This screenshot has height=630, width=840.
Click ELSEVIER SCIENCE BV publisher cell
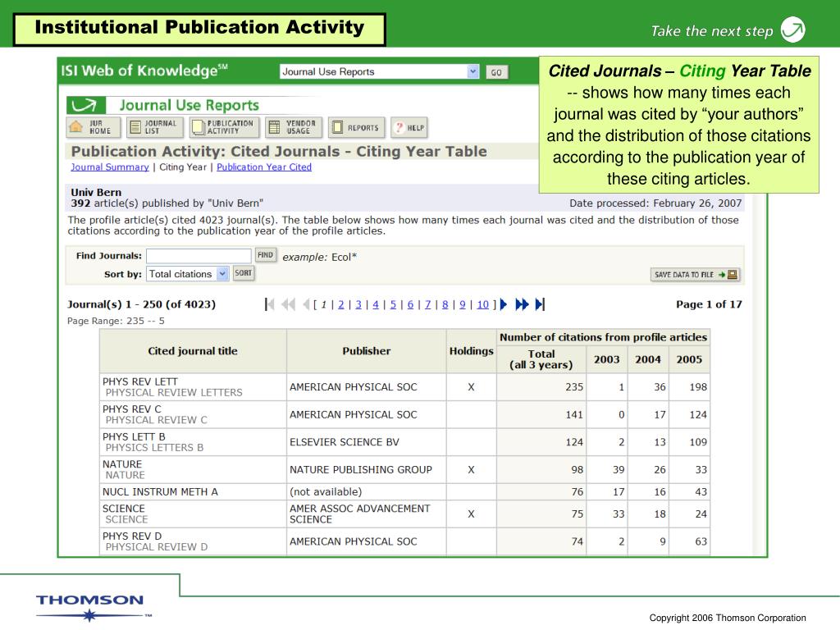367,442
